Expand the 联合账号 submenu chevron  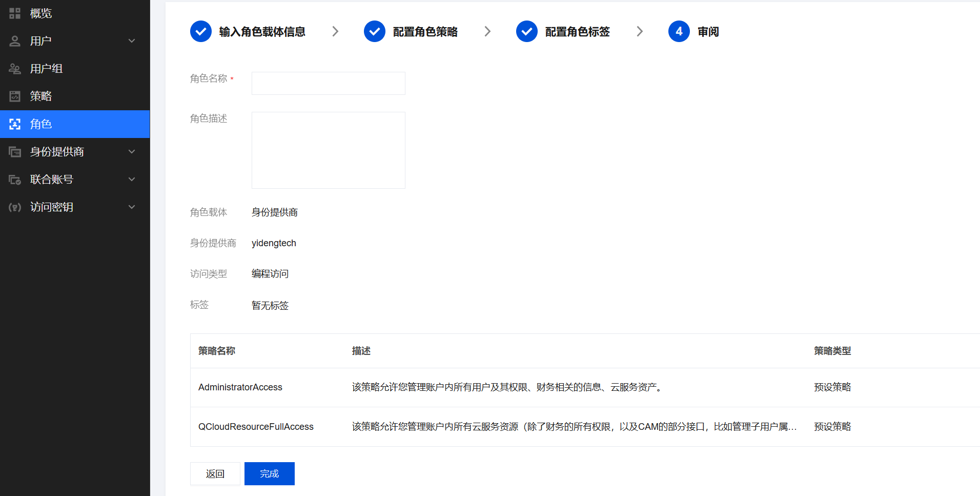point(132,180)
